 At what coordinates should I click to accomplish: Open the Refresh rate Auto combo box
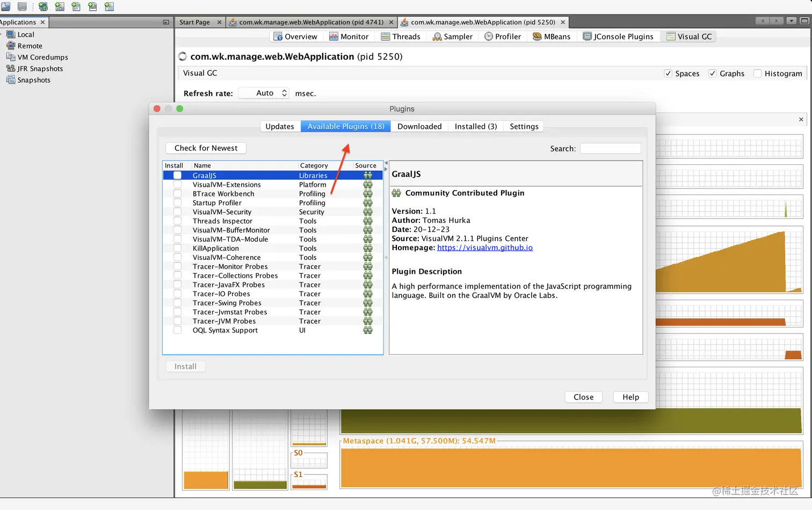click(x=264, y=93)
